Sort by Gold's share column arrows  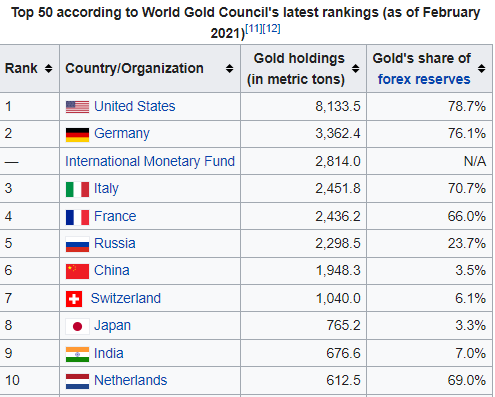pyautogui.click(x=481, y=68)
